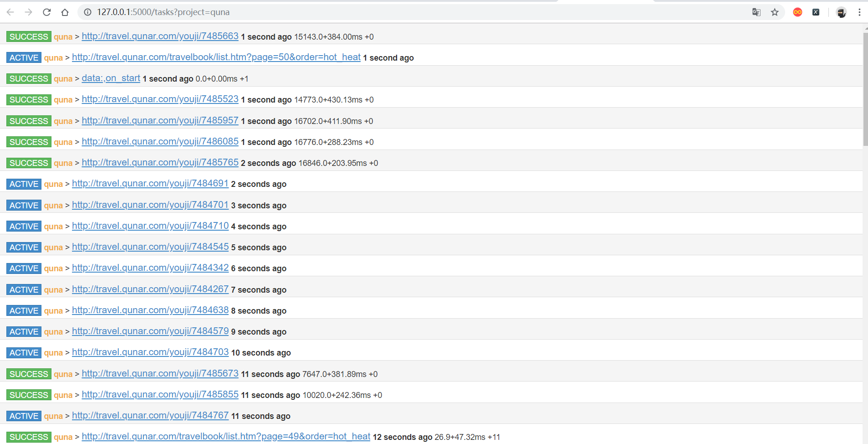Open the Chrome three-dot menu
The height and width of the screenshot is (444, 868).
pyautogui.click(x=859, y=12)
